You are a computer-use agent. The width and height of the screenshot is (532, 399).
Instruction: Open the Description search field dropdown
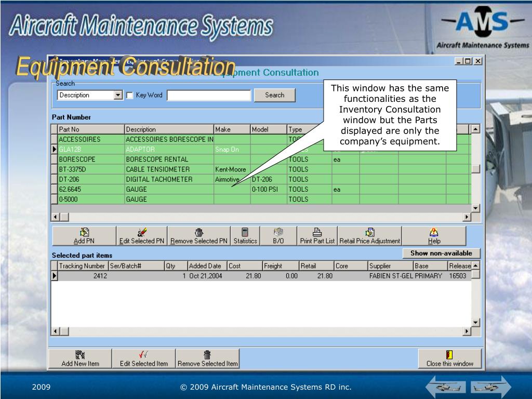tap(118, 95)
